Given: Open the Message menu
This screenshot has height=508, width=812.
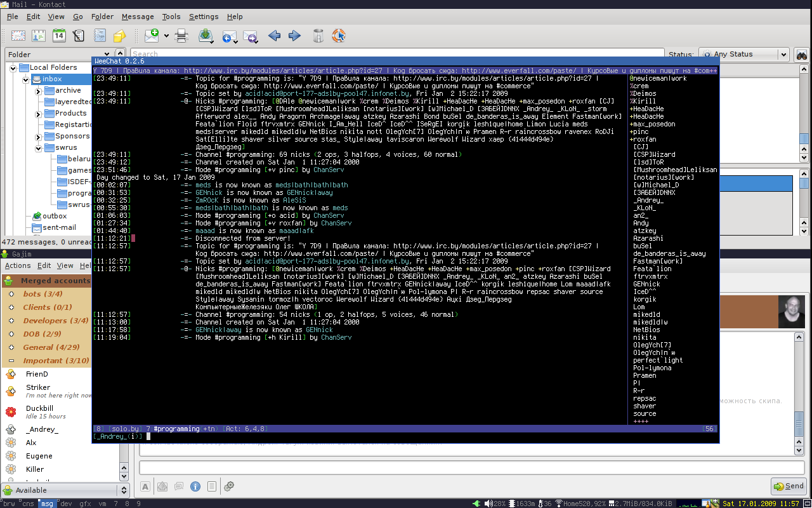Looking at the screenshot, I should click(x=137, y=17).
